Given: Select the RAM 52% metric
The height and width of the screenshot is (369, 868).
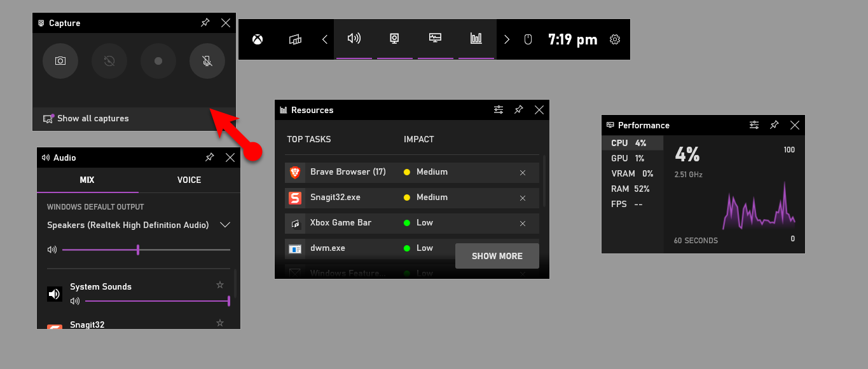Looking at the screenshot, I should pyautogui.click(x=633, y=189).
